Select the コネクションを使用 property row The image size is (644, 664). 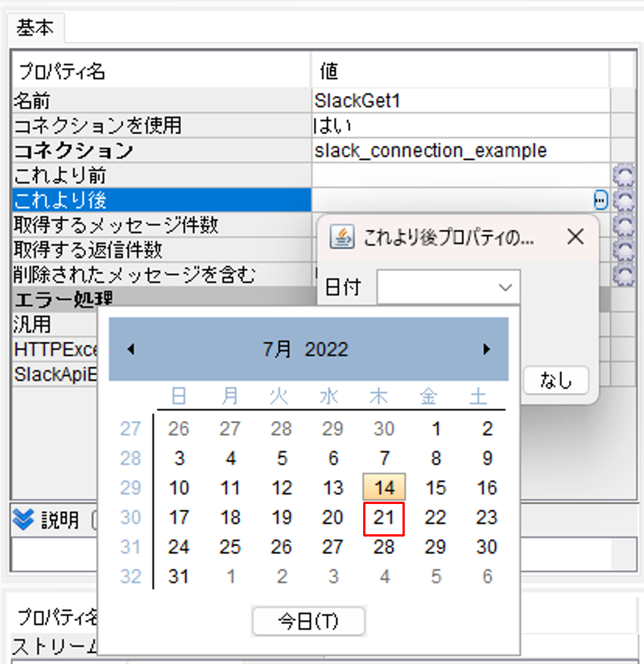[161, 125]
